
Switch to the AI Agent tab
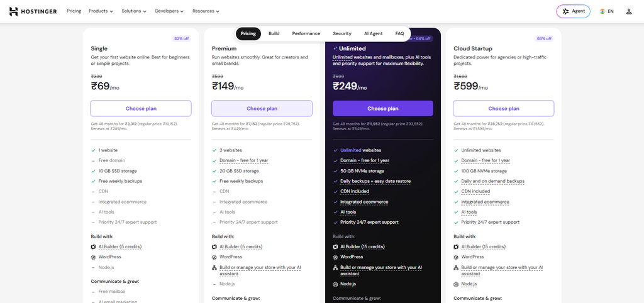374,34
